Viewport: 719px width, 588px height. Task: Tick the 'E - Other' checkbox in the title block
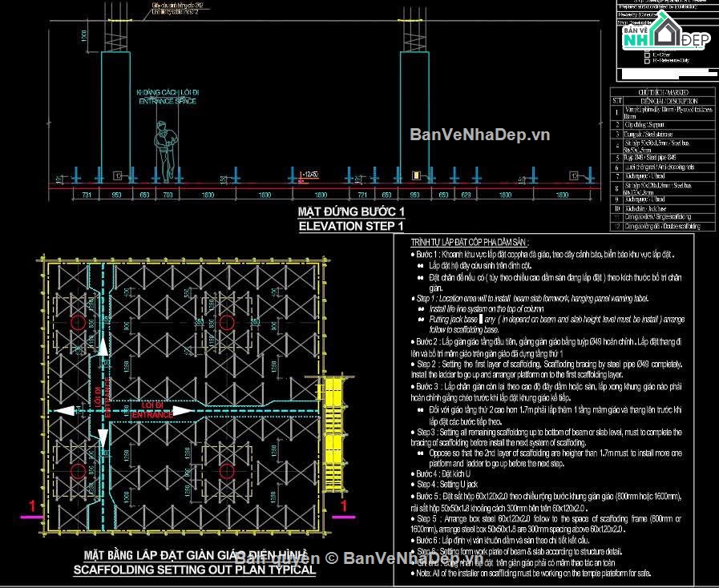(x=647, y=54)
